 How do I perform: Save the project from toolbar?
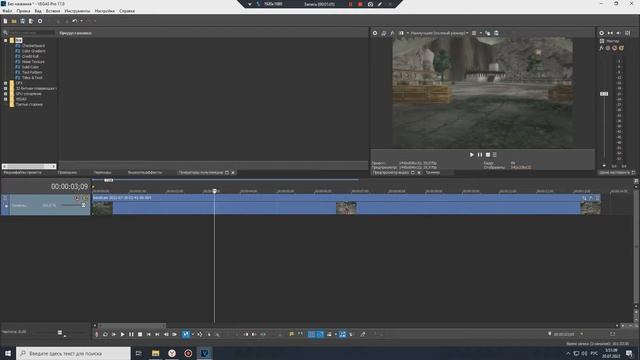tap(22, 21)
